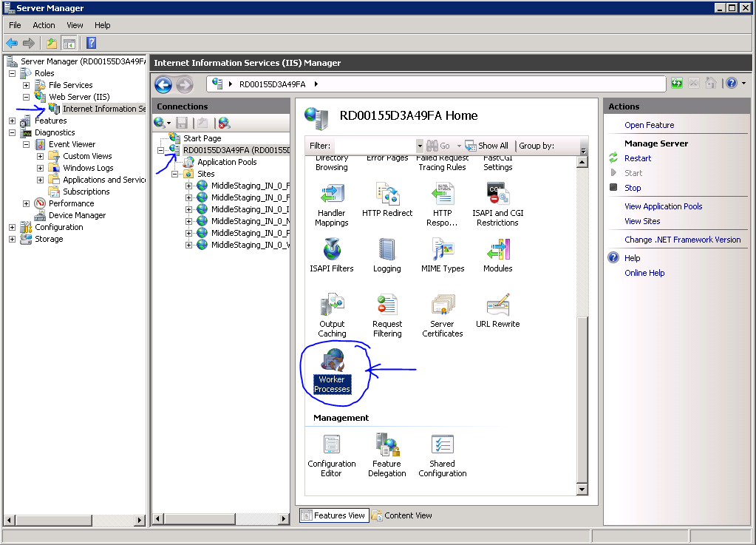Expand the Features tree node

tap(13, 121)
